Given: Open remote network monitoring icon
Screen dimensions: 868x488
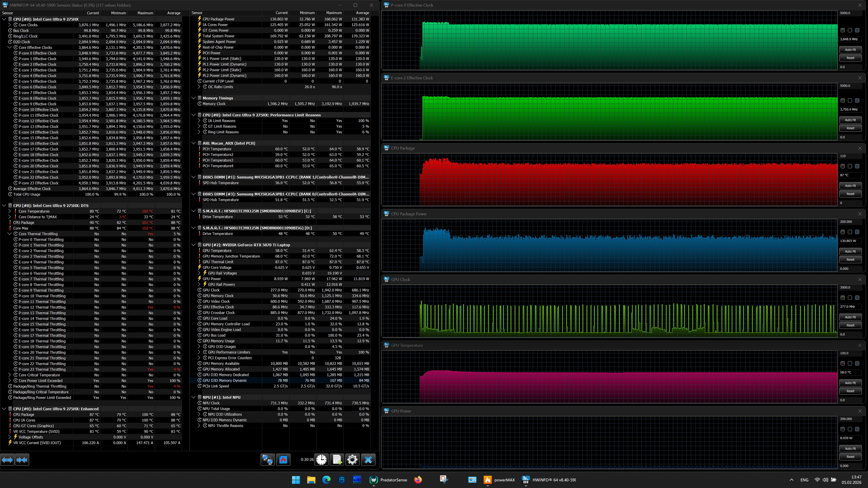Looking at the screenshot, I should pyautogui.click(x=268, y=460).
